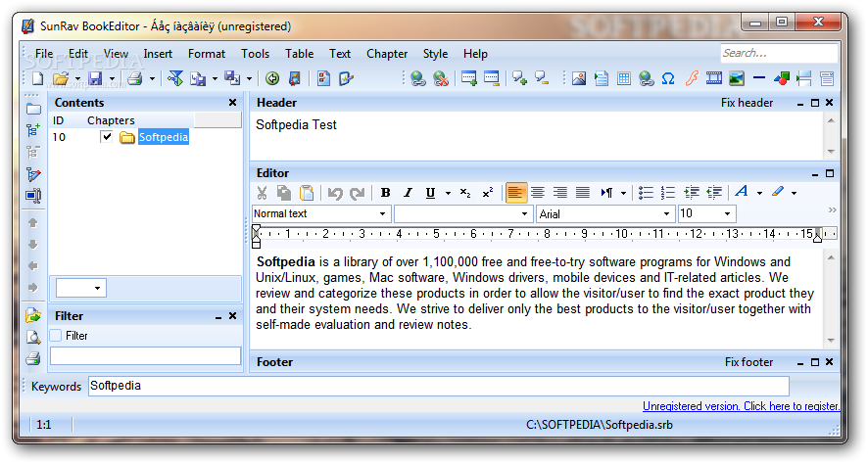Open the File menu
The height and width of the screenshot is (464, 868).
click(44, 54)
